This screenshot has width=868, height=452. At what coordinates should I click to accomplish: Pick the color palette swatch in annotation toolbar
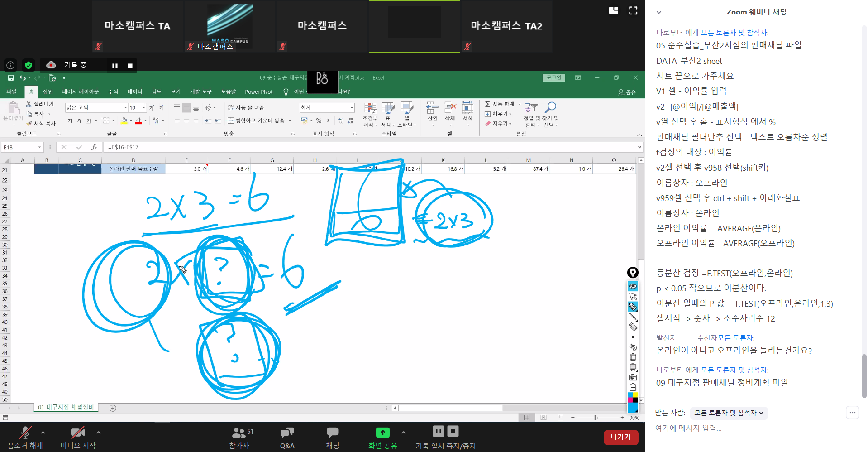[633, 398]
